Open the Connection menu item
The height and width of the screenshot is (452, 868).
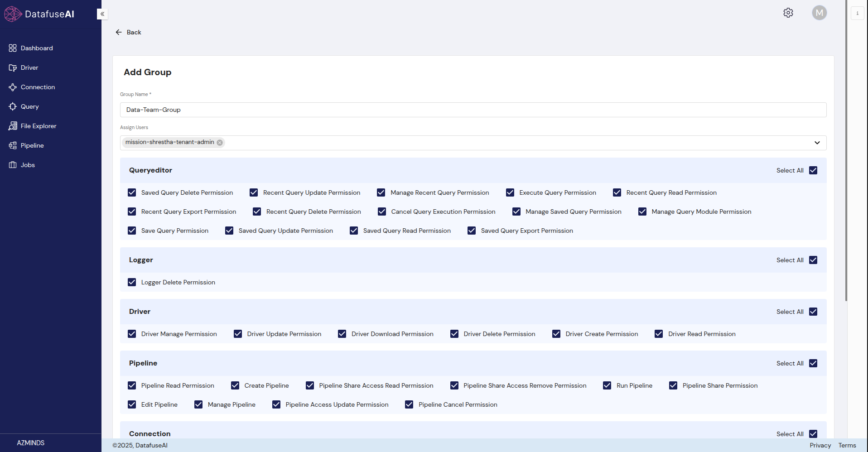point(38,87)
